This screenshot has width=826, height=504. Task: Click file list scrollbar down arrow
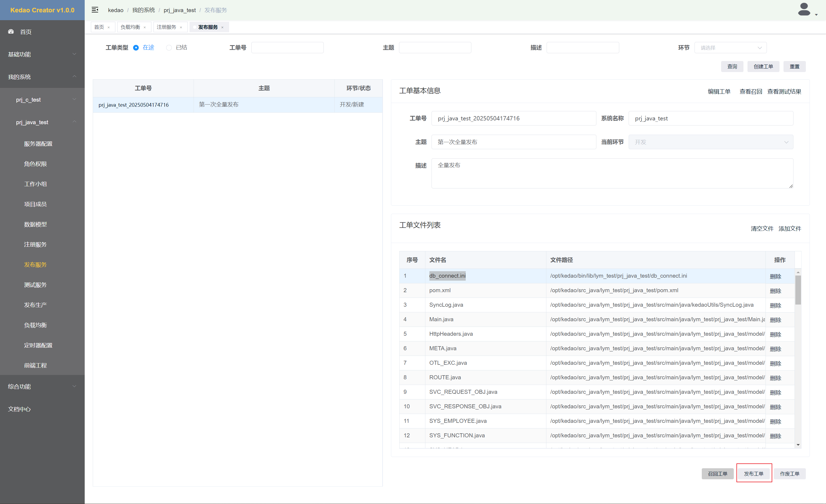[x=798, y=445]
